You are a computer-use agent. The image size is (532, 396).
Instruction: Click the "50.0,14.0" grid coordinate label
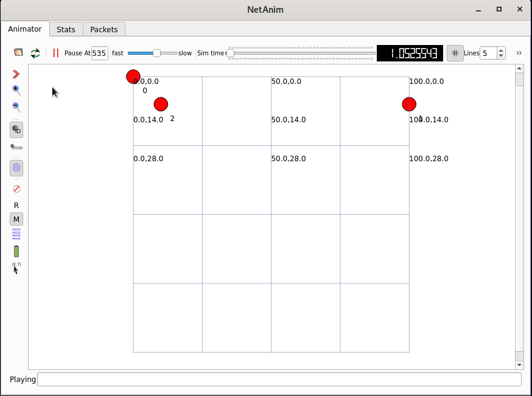click(x=289, y=120)
